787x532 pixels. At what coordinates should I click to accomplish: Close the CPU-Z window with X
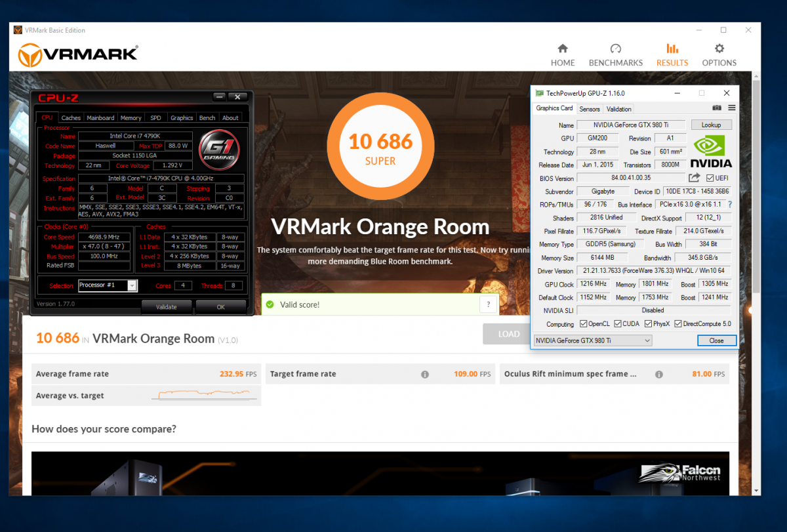237,97
